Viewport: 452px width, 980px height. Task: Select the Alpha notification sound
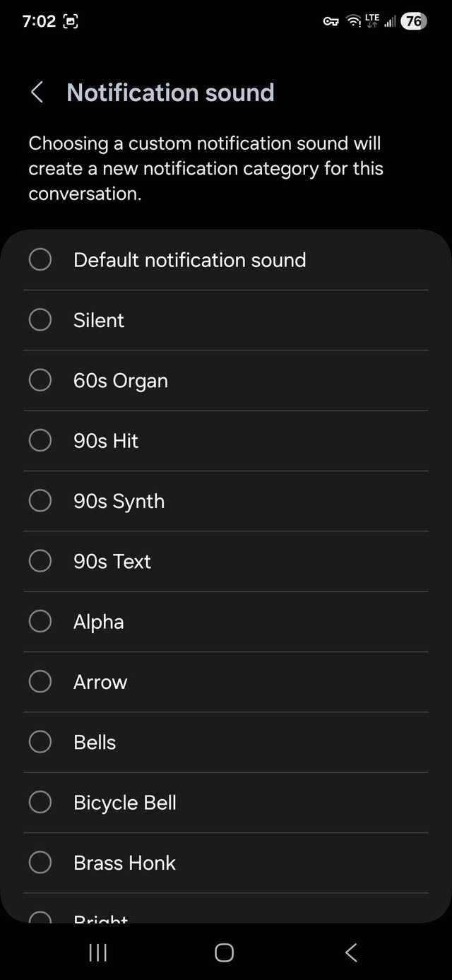click(x=40, y=622)
